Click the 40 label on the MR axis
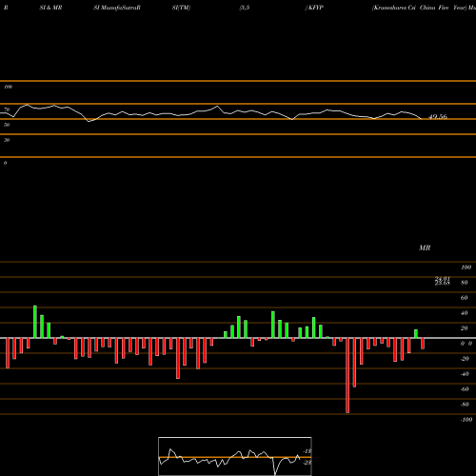Viewport: 476px width, 476px height. pyautogui.click(x=465, y=313)
